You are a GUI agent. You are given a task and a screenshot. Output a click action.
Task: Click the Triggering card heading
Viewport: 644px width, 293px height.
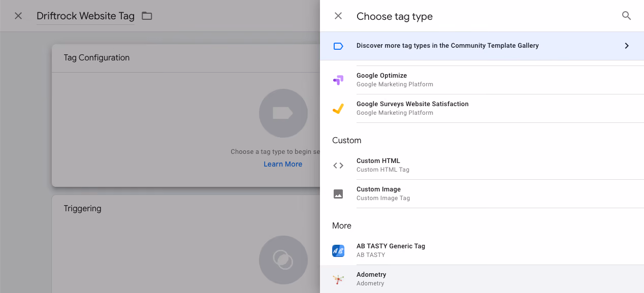coord(82,209)
